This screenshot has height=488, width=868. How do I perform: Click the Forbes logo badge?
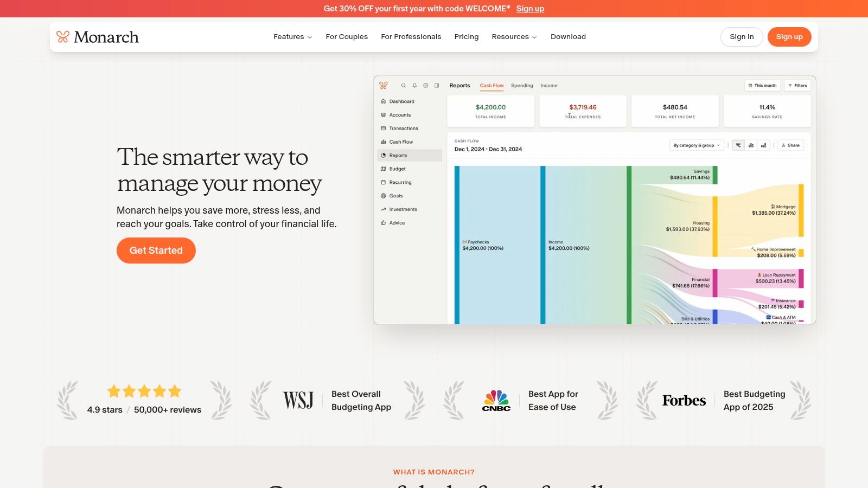[684, 401]
